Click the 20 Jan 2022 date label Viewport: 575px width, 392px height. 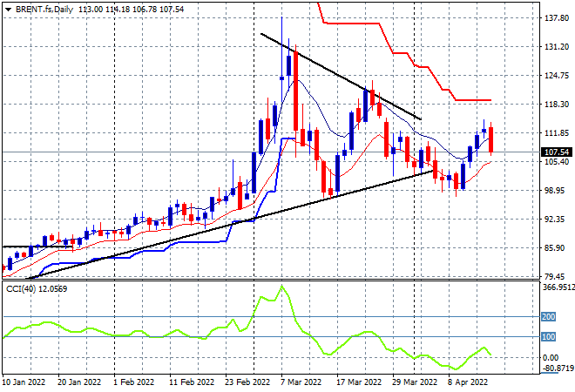click(78, 382)
